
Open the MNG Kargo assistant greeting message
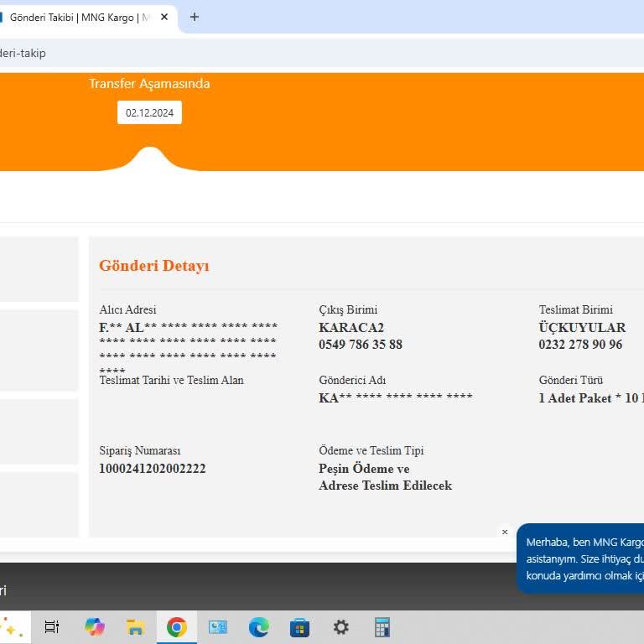(580, 558)
